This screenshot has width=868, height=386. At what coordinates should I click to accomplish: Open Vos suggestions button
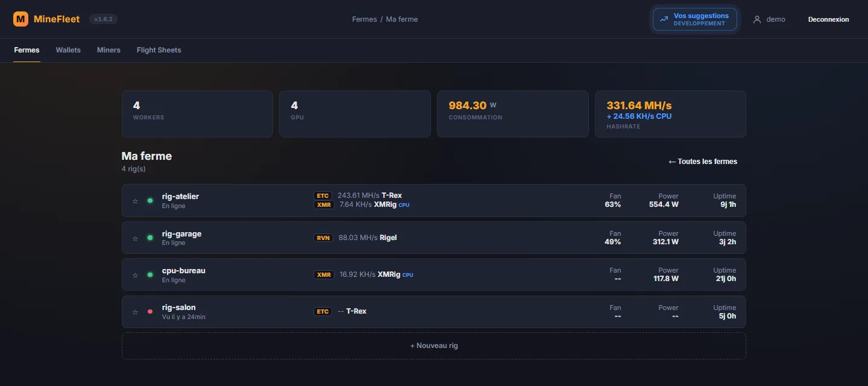(x=695, y=19)
